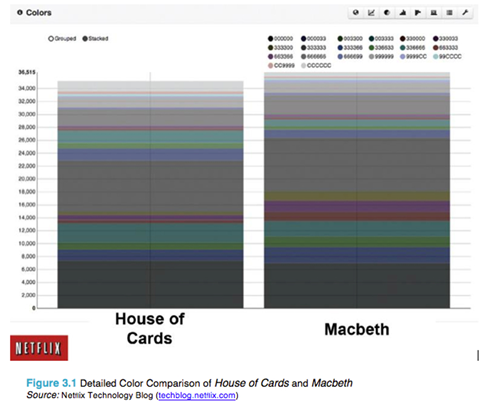This screenshot has height=407, width=480.
Task: Toggle the 330000 legend series
Action: click(413, 39)
